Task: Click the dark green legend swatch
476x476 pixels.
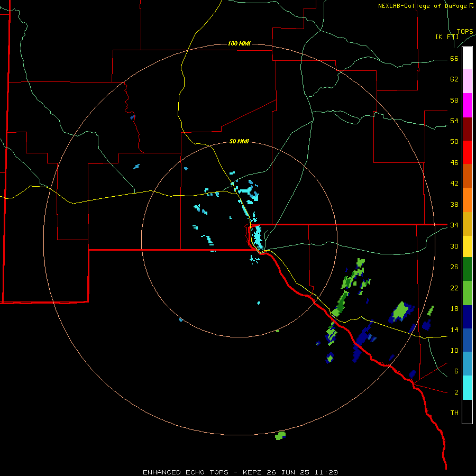Action: pos(467,269)
